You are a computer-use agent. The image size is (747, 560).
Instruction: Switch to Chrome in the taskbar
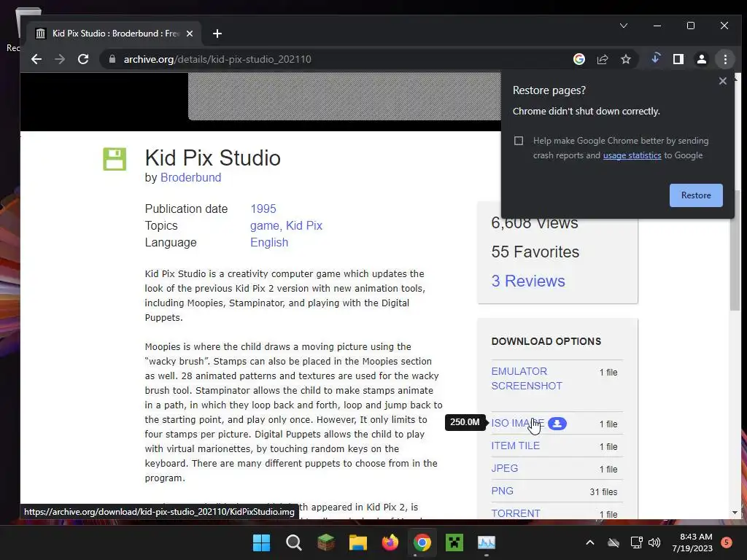422,542
